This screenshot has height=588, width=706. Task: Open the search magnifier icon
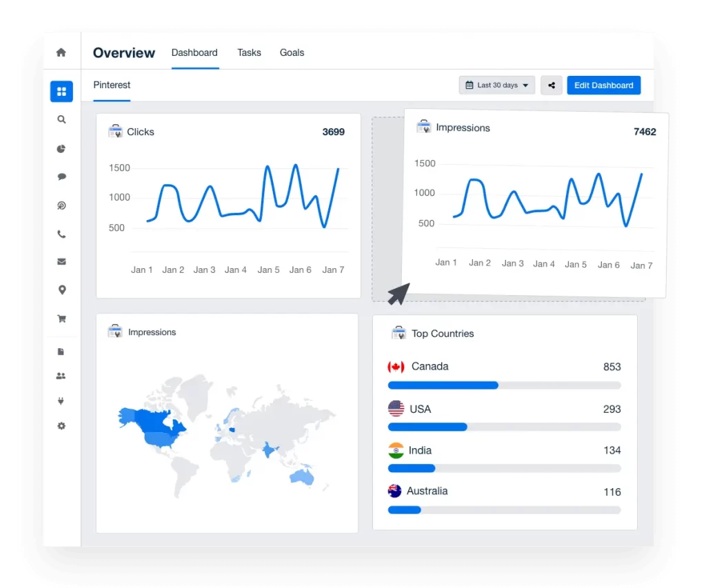tap(61, 119)
